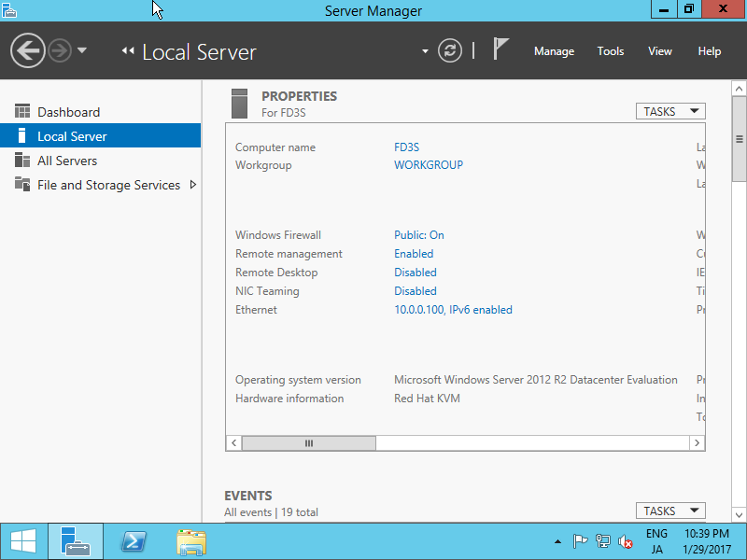Image resolution: width=747 pixels, height=560 pixels.
Task: Click Remote management Enabled link
Action: tap(414, 253)
